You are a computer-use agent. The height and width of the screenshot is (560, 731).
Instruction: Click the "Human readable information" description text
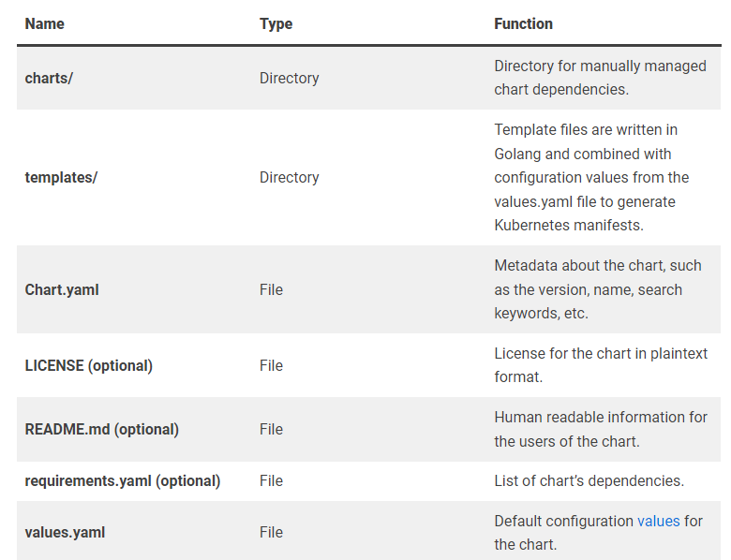pyautogui.click(x=600, y=417)
